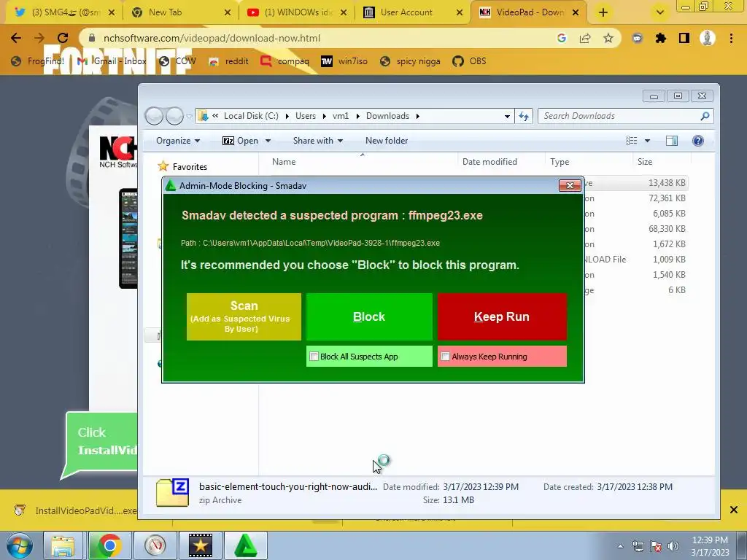Image resolution: width=747 pixels, height=560 pixels.
Task: Select the VideoPad Download tab
Action: click(x=530, y=12)
